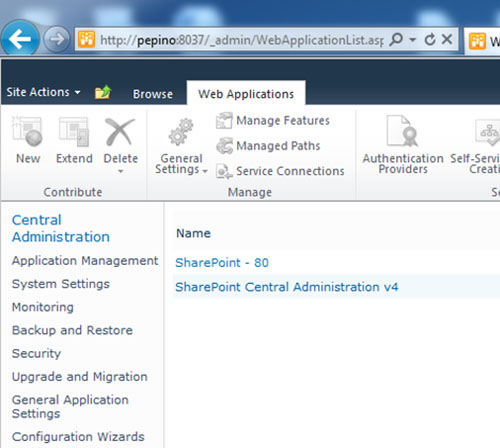Image resolution: width=500 pixels, height=448 pixels.
Task: Open Monitoring in left navigation
Action: 43,307
